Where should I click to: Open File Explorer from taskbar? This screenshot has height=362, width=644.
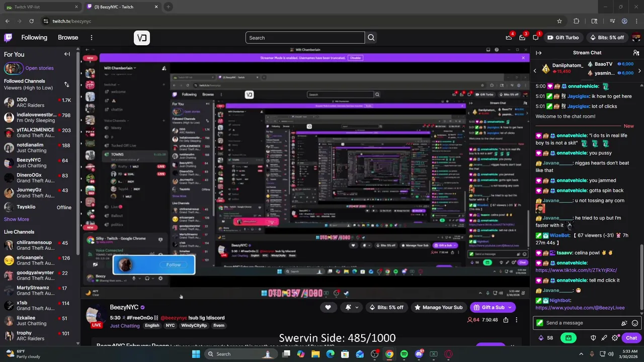(315, 354)
